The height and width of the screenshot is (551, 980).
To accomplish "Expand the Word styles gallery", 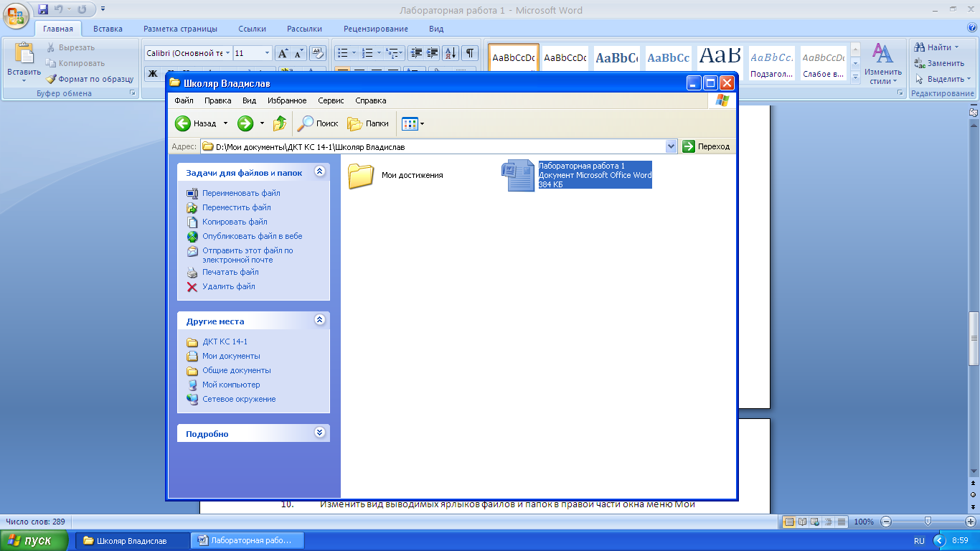I will pos(855,77).
